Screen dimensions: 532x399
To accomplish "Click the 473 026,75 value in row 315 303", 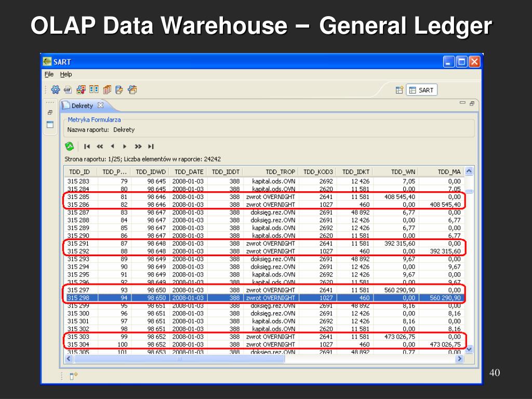I will pyautogui.click(x=400, y=337).
